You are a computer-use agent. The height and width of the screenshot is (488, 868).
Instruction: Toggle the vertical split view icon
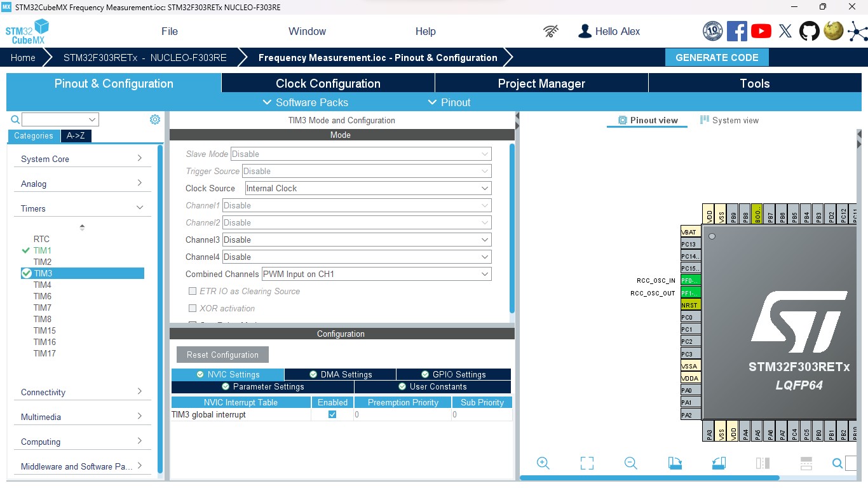click(763, 463)
